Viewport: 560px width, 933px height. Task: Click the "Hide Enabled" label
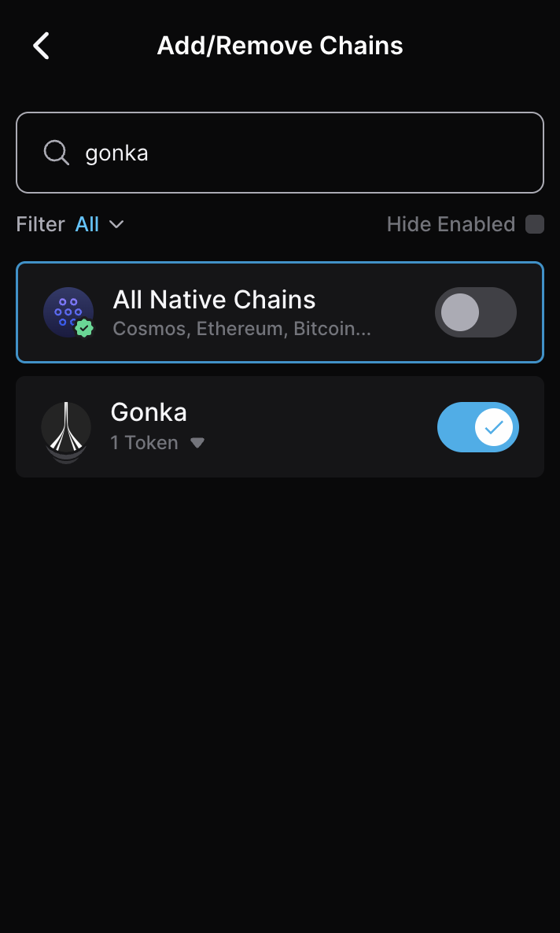click(x=451, y=224)
